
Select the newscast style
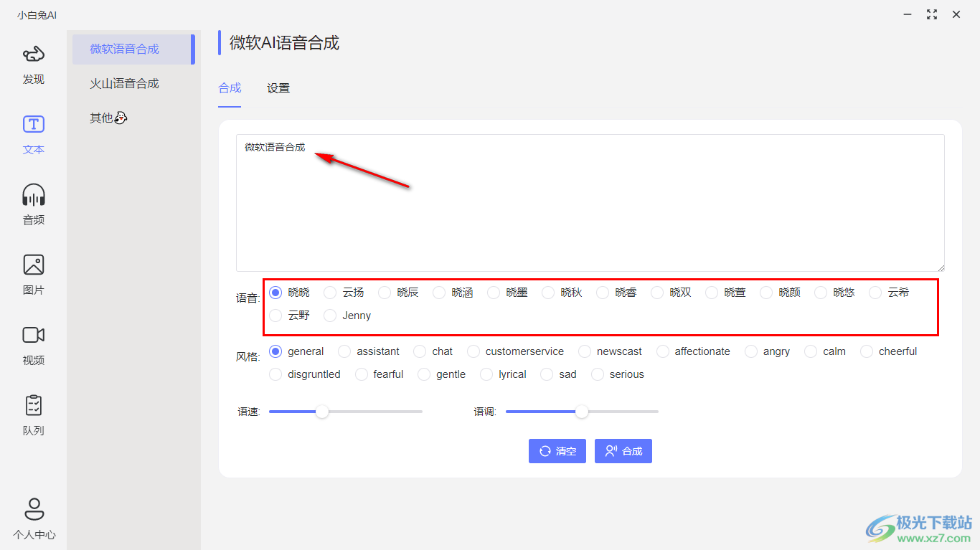[611, 351]
